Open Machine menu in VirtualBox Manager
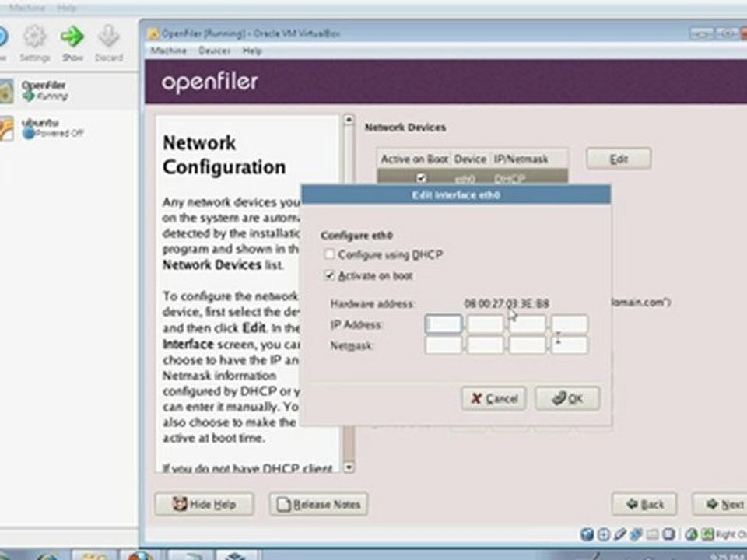747x560 pixels. 27,8
